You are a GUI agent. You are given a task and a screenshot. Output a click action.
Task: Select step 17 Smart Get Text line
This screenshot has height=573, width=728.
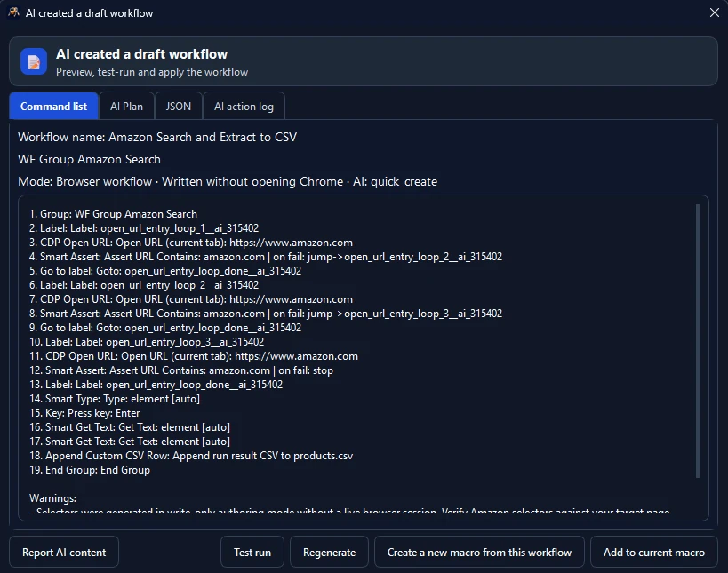[x=130, y=442]
